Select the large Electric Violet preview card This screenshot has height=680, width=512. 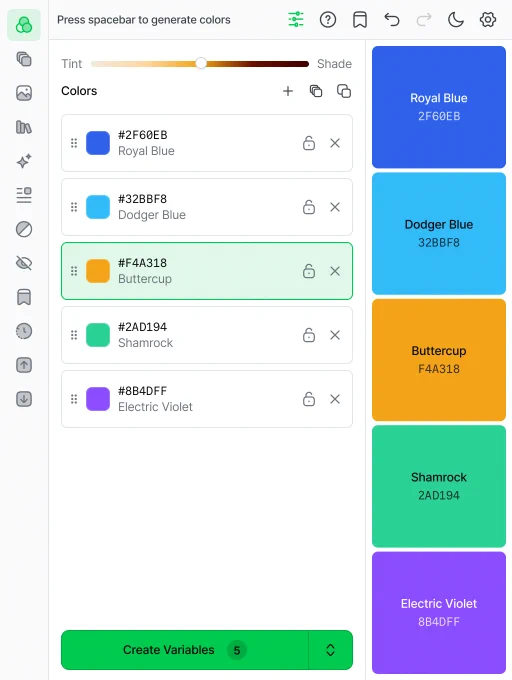tap(439, 612)
